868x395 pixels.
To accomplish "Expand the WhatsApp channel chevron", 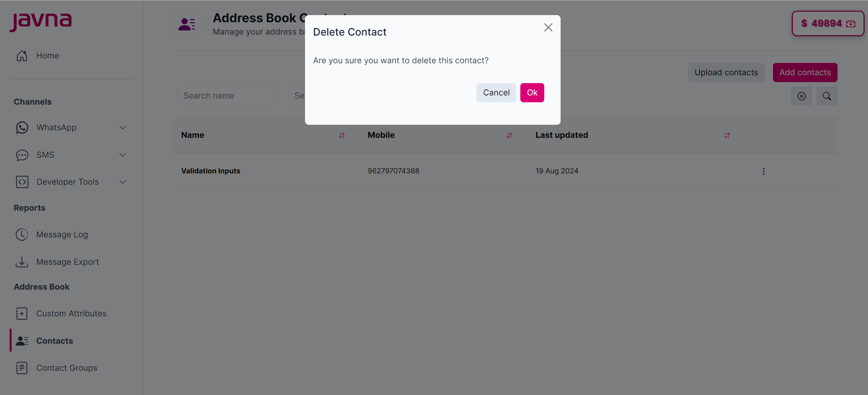I will coord(122,127).
